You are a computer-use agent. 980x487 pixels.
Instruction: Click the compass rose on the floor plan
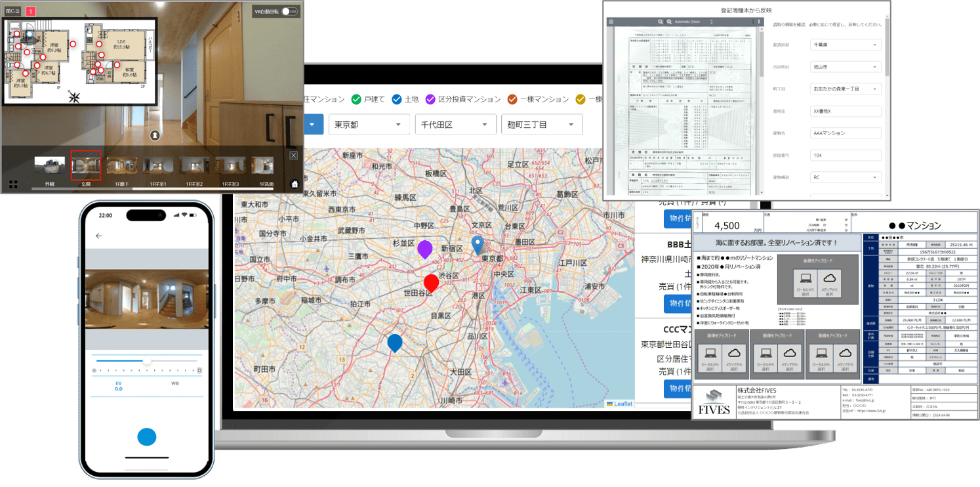point(74,98)
